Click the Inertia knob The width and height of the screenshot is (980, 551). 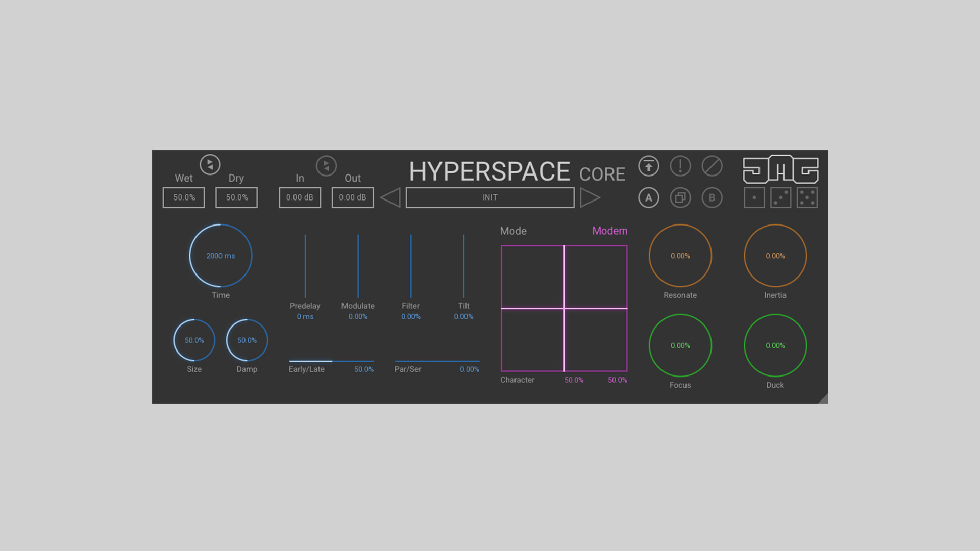point(775,256)
